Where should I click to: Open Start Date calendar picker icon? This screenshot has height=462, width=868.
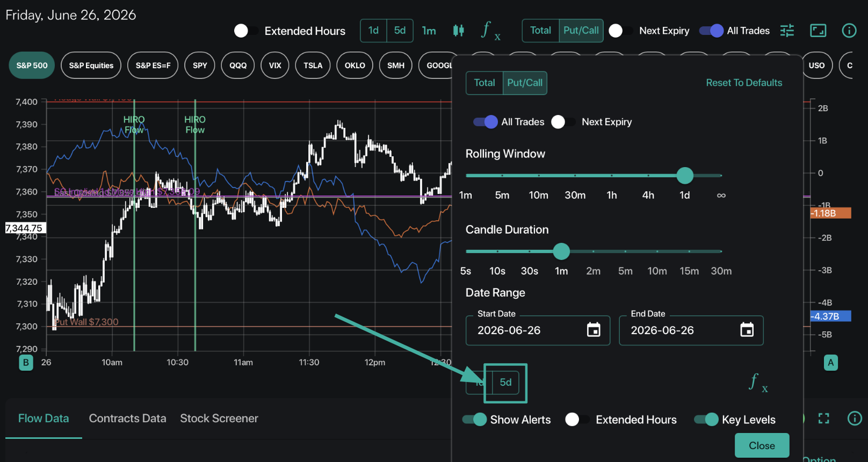pos(594,330)
